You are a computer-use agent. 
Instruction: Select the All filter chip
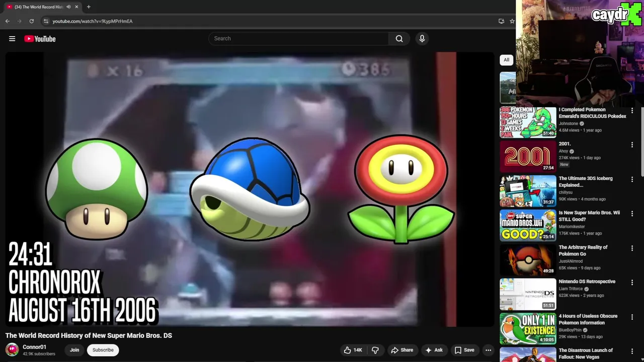tap(506, 60)
